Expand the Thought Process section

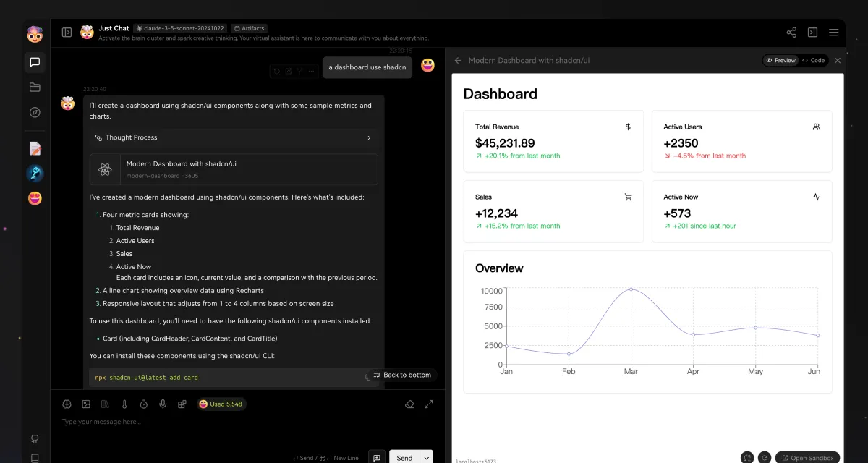(233, 137)
